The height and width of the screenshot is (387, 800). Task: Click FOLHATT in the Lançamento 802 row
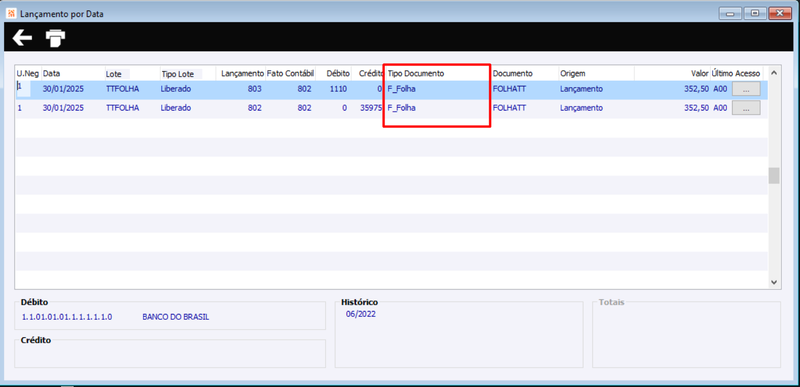(x=509, y=108)
